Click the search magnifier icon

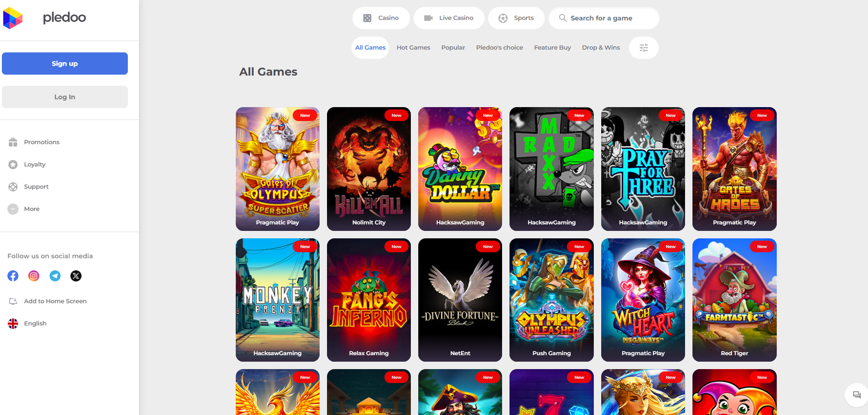563,18
